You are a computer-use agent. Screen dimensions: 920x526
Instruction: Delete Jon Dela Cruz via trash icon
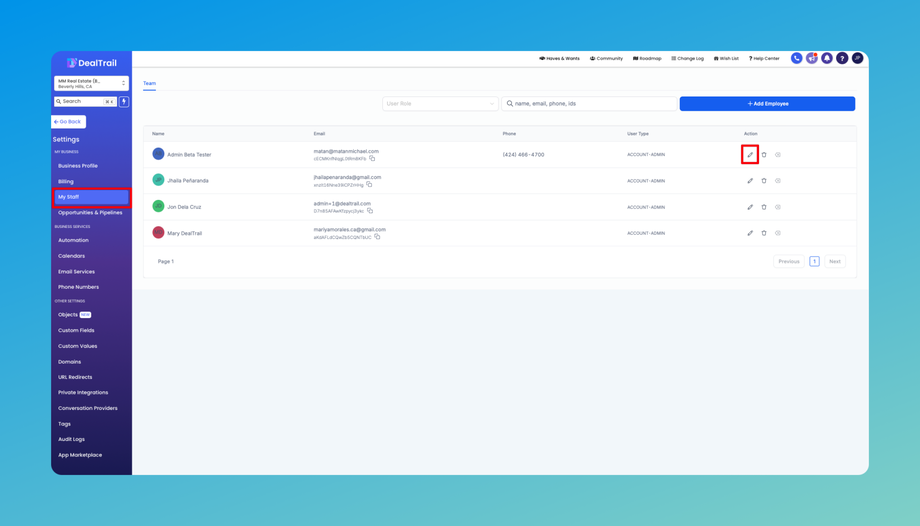764,207
